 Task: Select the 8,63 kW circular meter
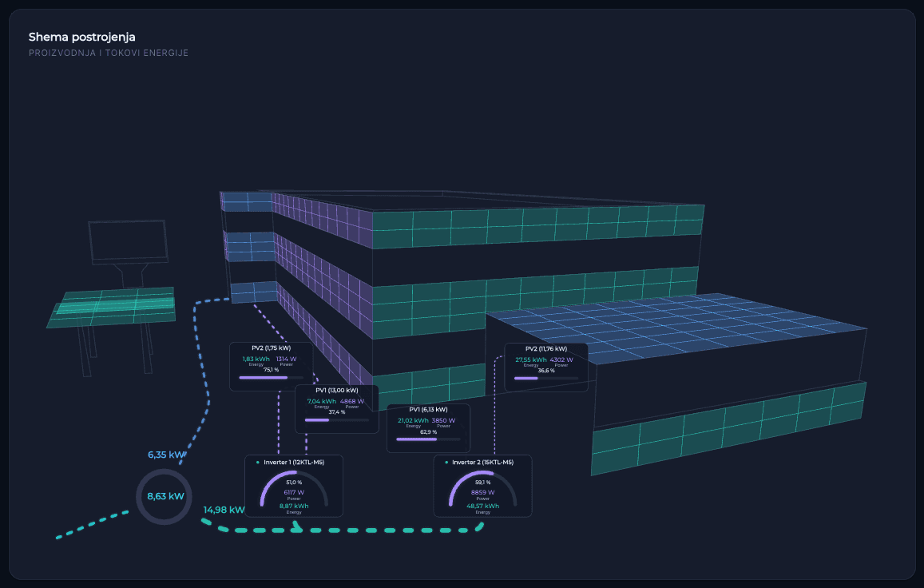click(x=165, y=497)
